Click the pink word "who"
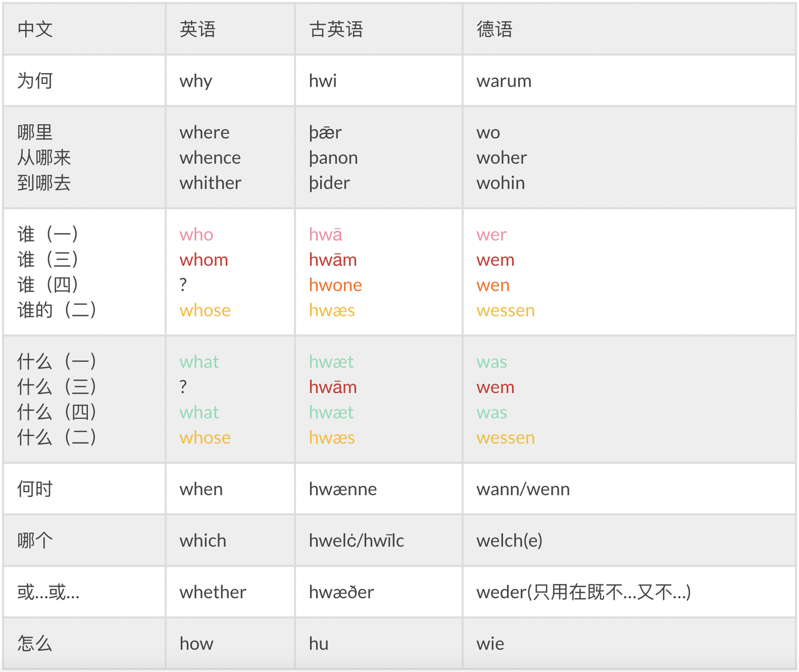Image resolution: width=799 pixels, height=672 pixels. [x=196, y=235]
